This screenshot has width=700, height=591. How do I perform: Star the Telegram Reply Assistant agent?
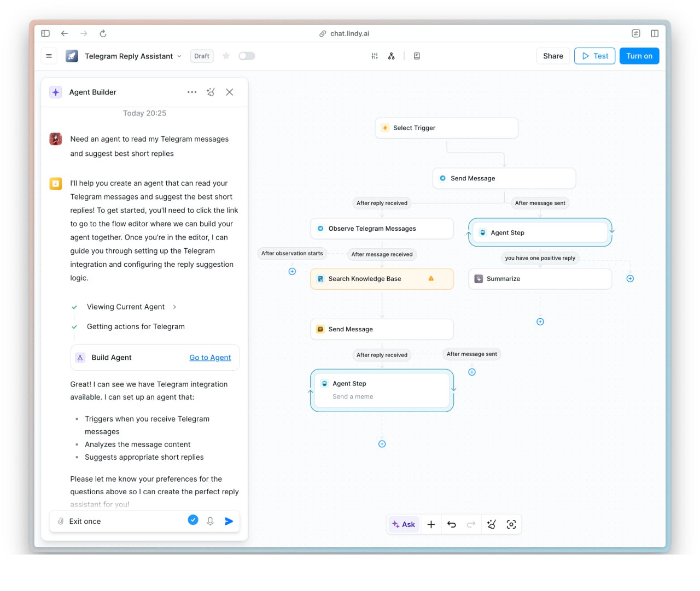click(226, 56)
